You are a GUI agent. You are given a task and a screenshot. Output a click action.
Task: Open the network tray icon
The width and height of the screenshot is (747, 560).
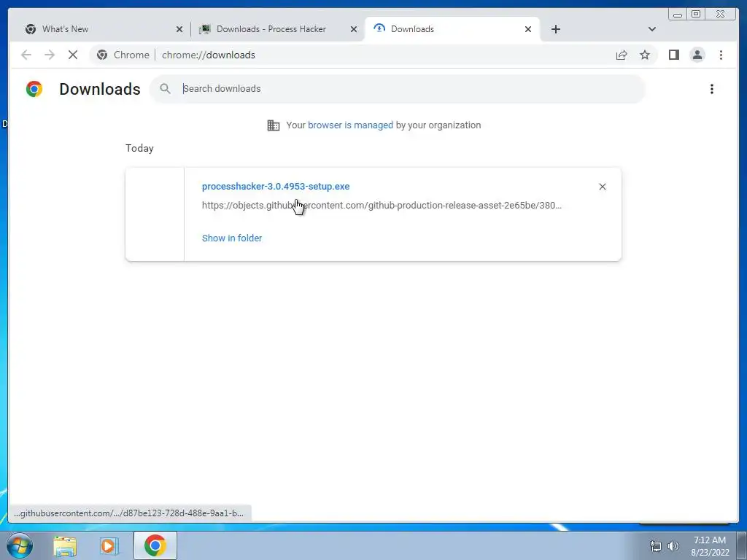(x=656, y=546)
